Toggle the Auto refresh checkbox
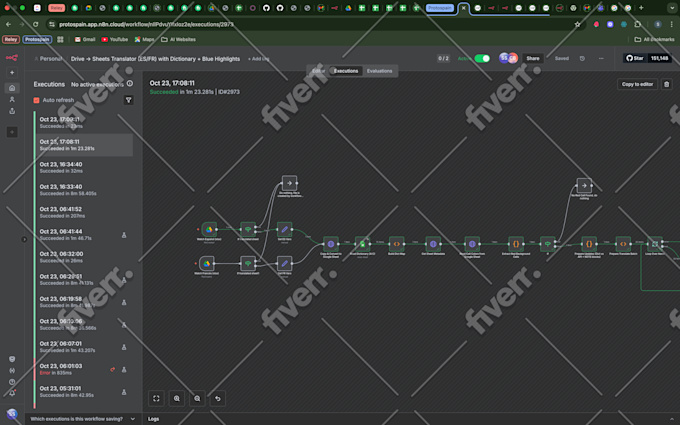Viewport: 680px width, 425px height. pyautogui.click(x=36, y=100)
